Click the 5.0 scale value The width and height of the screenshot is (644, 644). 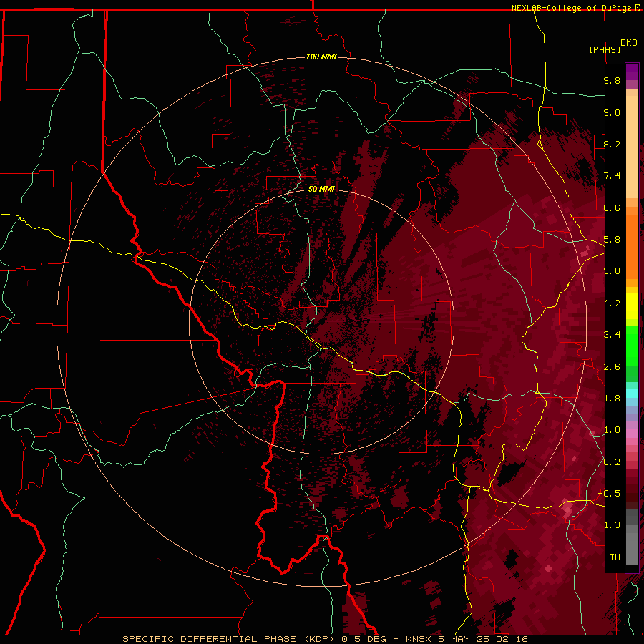tap(612, 271)
